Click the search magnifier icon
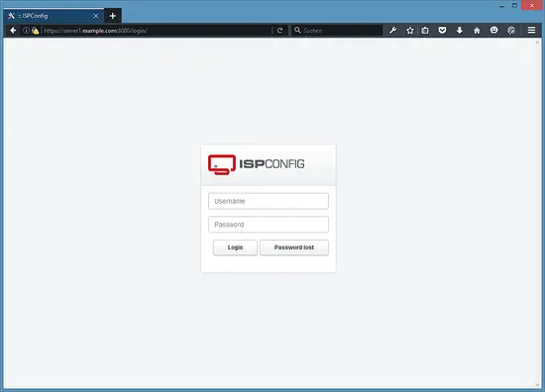 297,31
